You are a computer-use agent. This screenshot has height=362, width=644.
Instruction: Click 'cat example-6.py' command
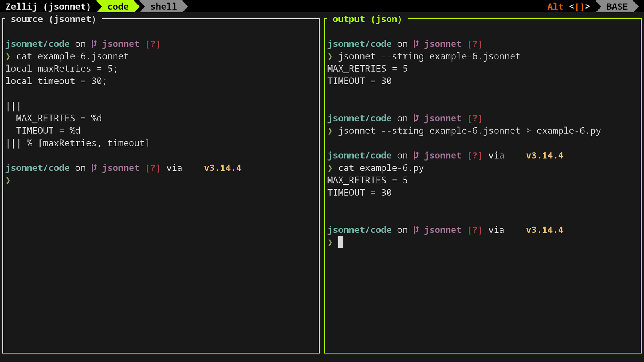pyautogui.click(x=381, y=168)
